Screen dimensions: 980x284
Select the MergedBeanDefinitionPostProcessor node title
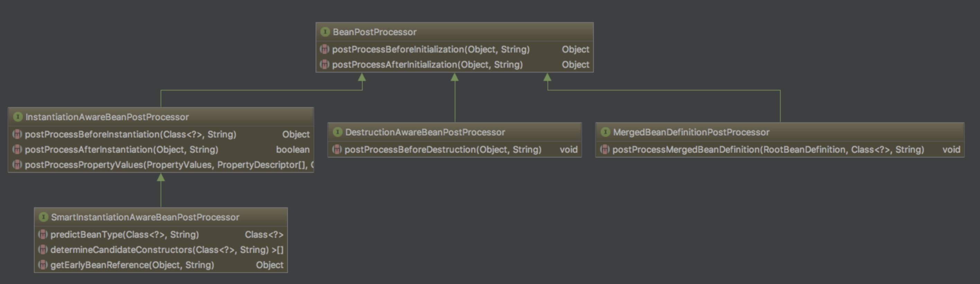pyautogui.click(x=691, y=133)
